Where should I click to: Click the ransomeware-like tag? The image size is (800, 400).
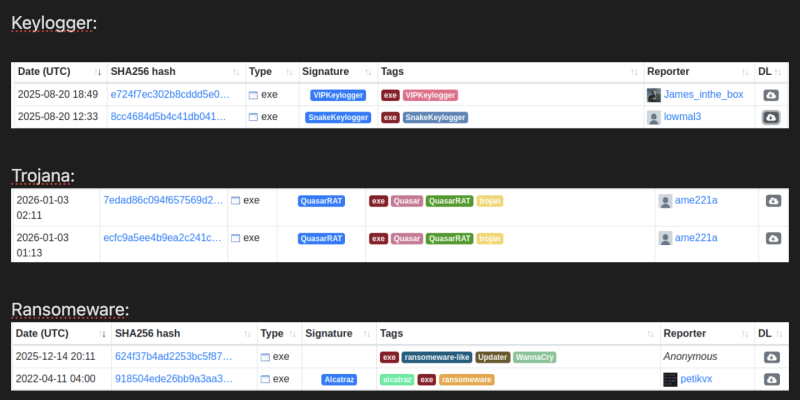tap(437, 357)
